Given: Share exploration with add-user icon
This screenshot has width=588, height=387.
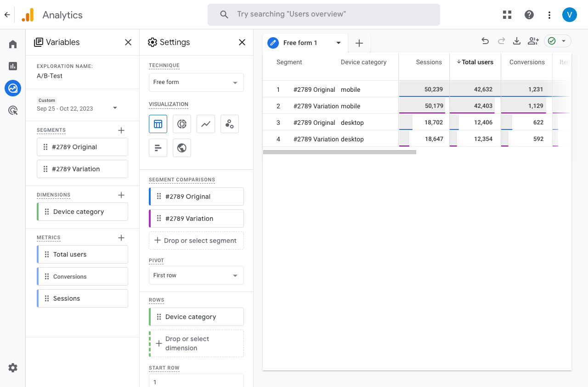Looking at the screenshot, I should click(533, 41).
